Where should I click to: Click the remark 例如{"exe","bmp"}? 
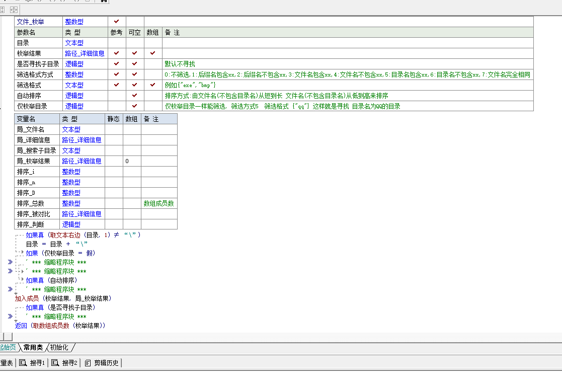[x=190, y=85]
